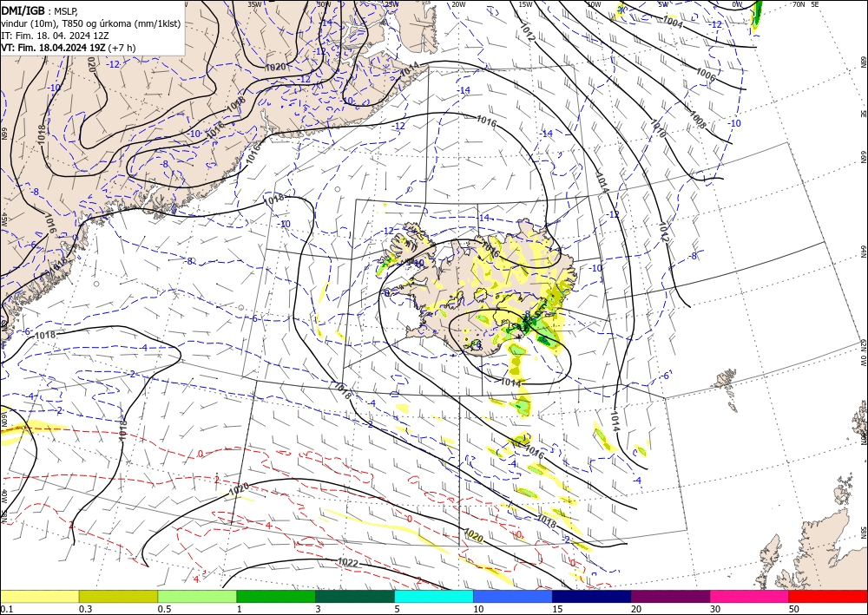Screen dimensions: 868x615
Task: Click the '1010' isobar label
Action: coord(658,128)
